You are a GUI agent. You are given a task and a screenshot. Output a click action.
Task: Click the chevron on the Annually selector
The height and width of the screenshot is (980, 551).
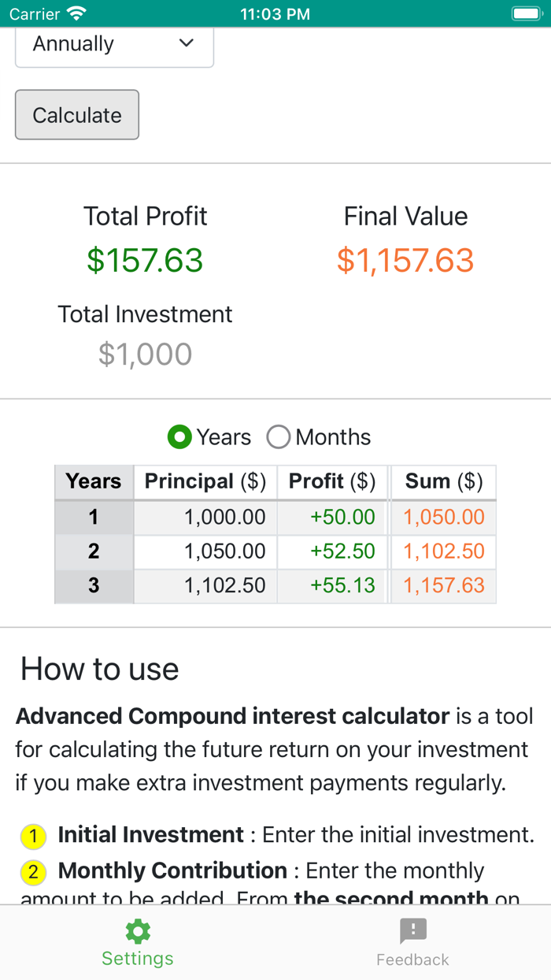(x=186, y=44)
